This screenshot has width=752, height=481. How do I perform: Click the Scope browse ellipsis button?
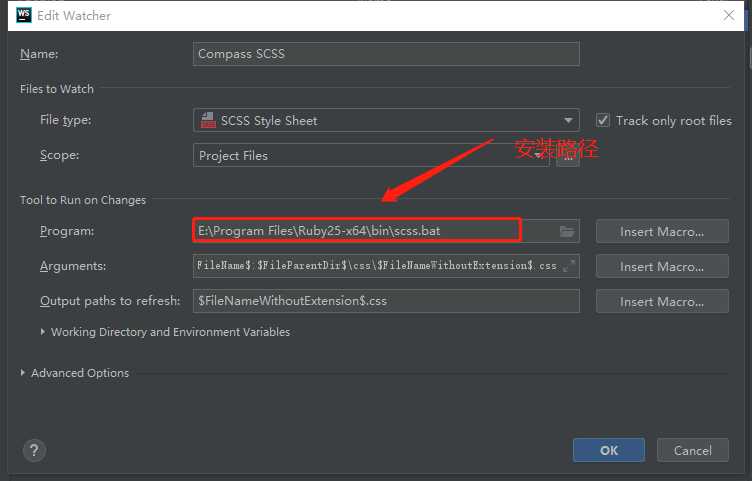pos(568,156)
